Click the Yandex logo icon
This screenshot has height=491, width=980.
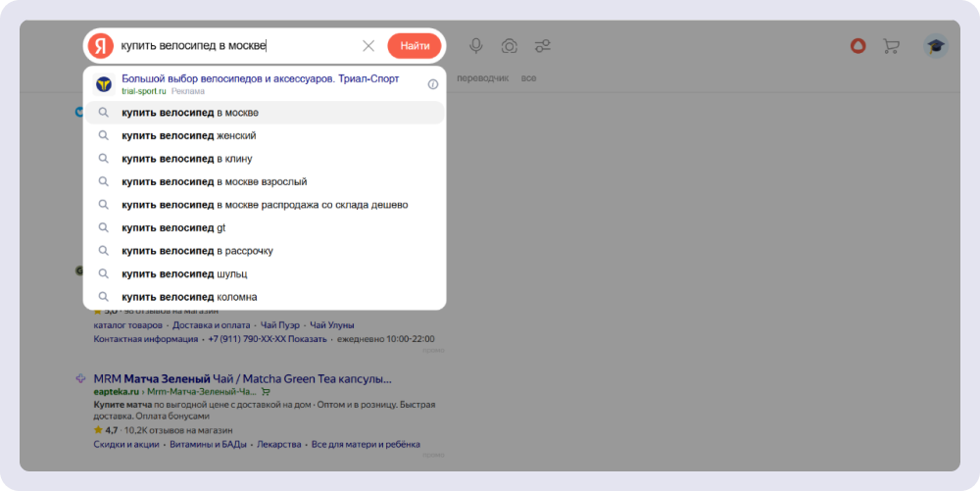[101, 46]
